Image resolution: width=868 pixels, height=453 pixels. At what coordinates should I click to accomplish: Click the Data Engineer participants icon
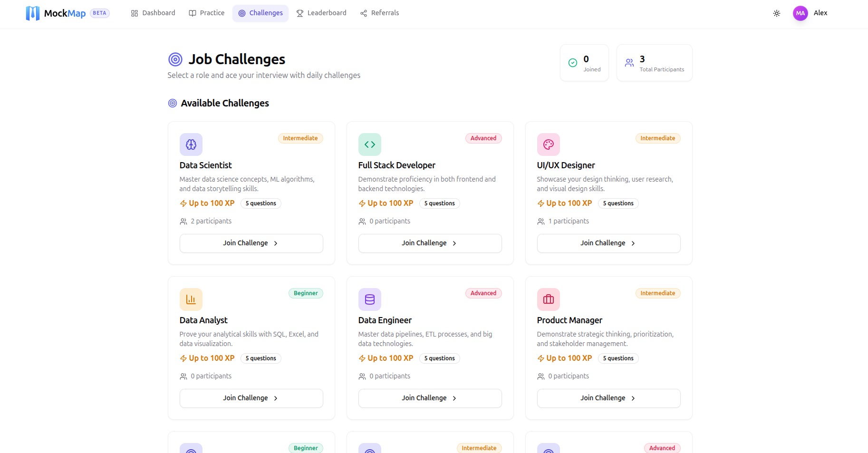tap(362, 376)
